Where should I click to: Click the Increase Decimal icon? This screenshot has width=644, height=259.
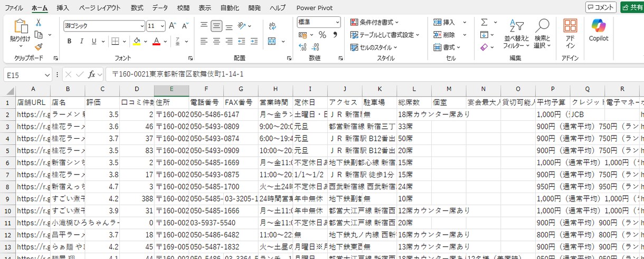302,47
